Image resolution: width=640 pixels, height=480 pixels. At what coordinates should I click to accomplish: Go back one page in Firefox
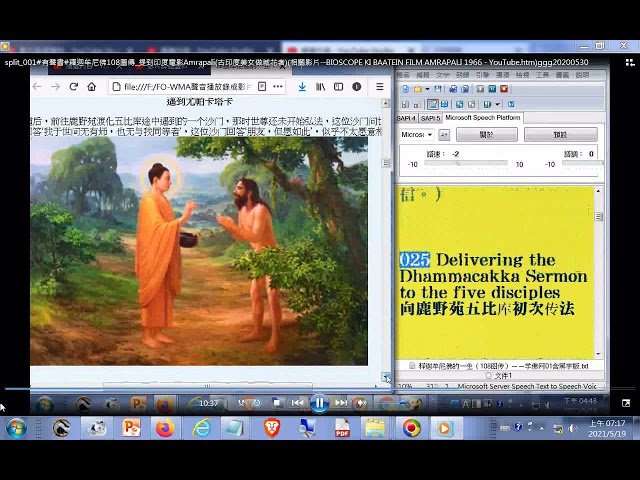pyautogui.click(x=37, y=87)
